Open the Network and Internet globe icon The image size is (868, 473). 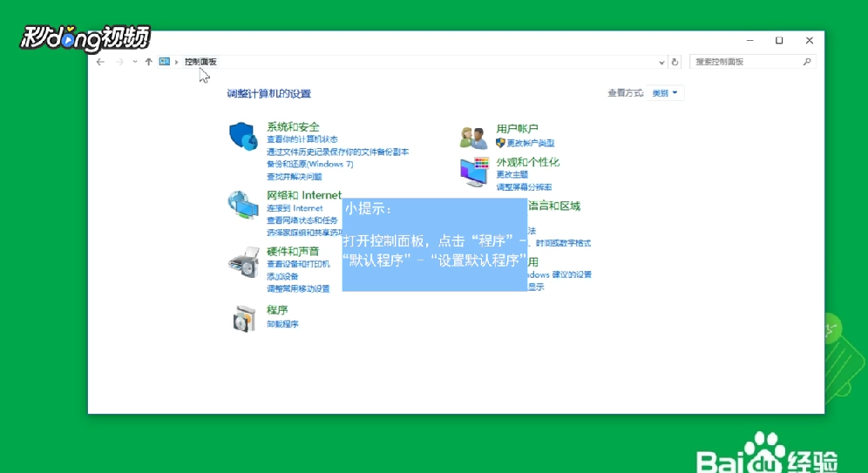click(x=243, y=205)
